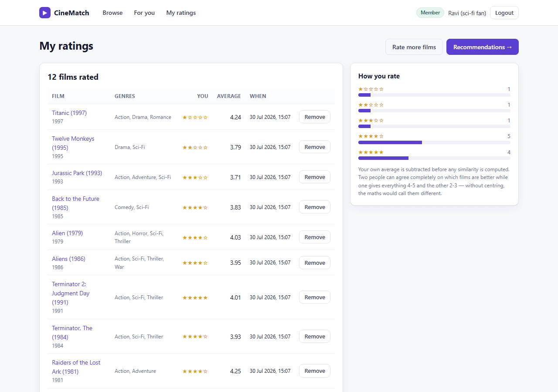Open Twelve Monkeys (1995) link
Image resolution: width=558 pixels, height=392 pixels.
pyautogui.click(x=73, y=143)
